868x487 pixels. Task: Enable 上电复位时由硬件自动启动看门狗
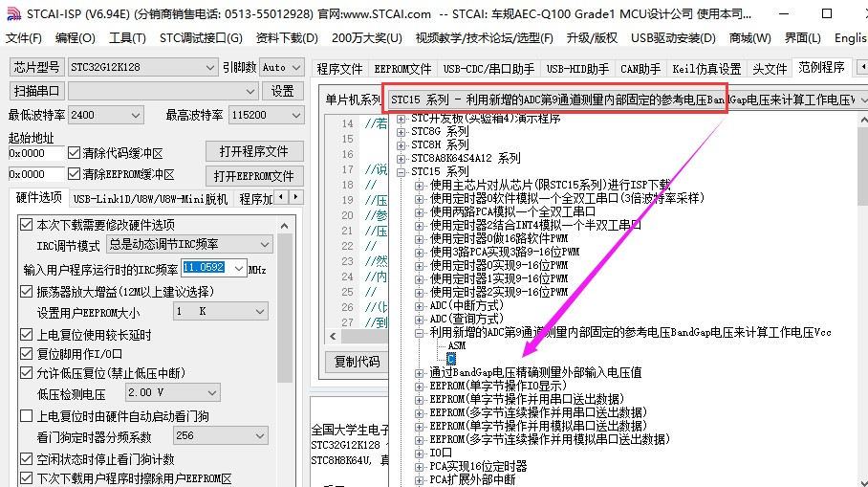pyautogui.click(x=26, y=415)
